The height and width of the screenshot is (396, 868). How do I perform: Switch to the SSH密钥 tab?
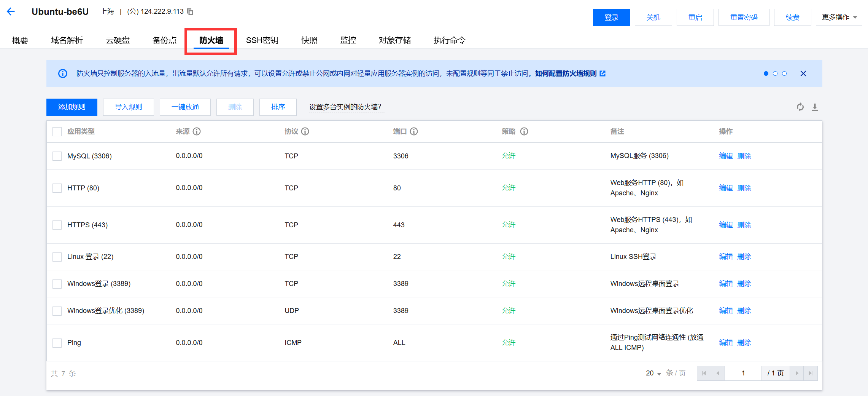pos(262,40)
